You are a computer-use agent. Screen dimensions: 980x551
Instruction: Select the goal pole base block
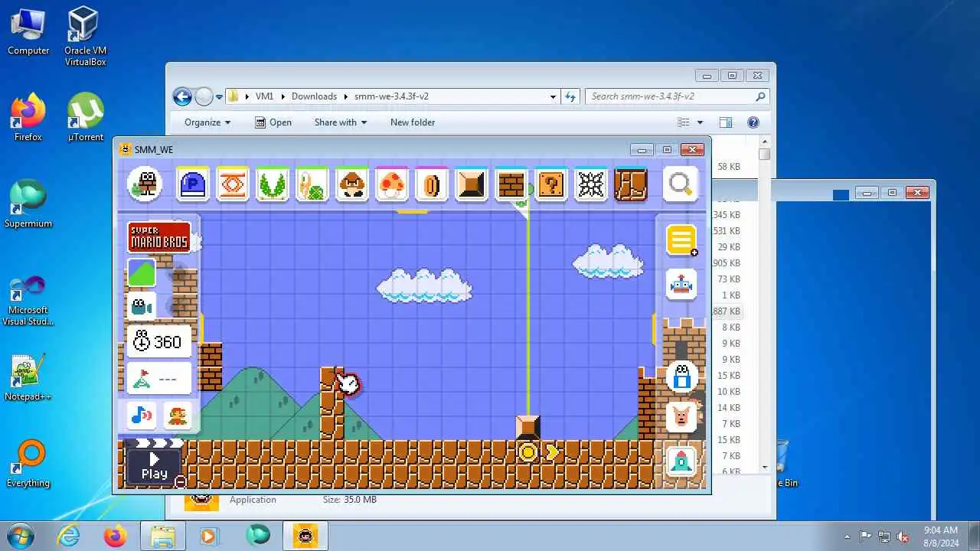pos(528,427)
